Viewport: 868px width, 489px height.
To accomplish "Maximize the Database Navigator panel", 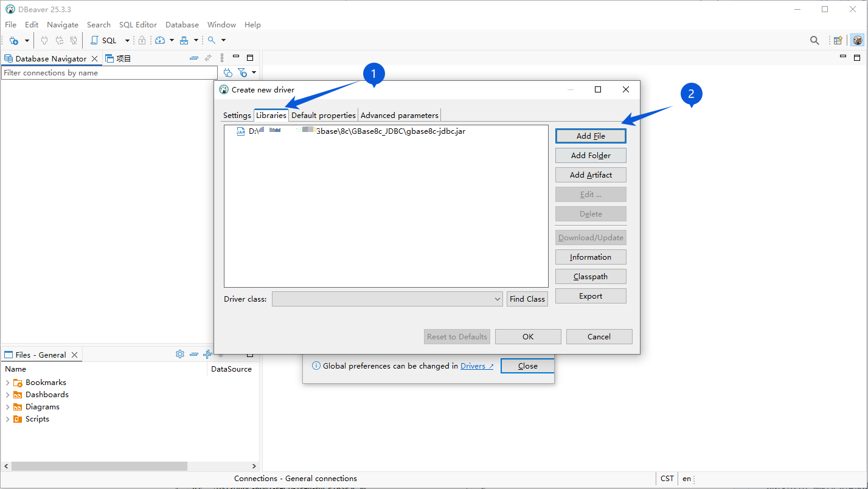I will (x=249, y=58).
